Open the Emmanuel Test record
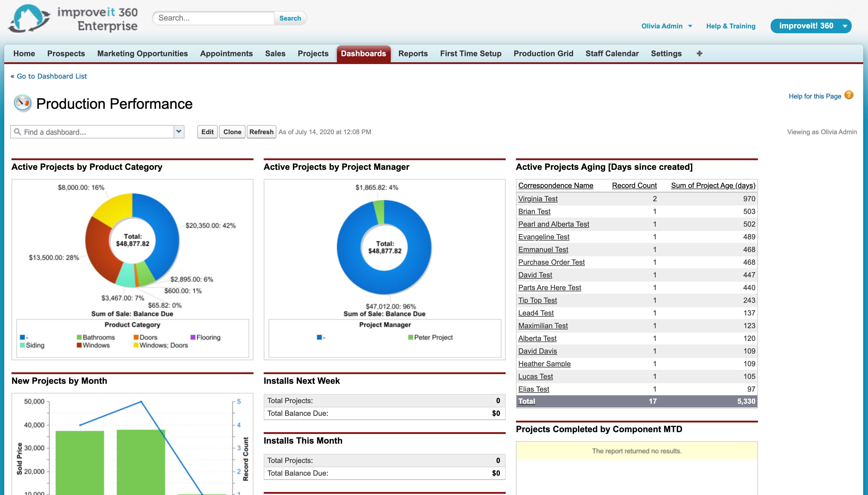This screenshot has width=868, height=495. 543,249
